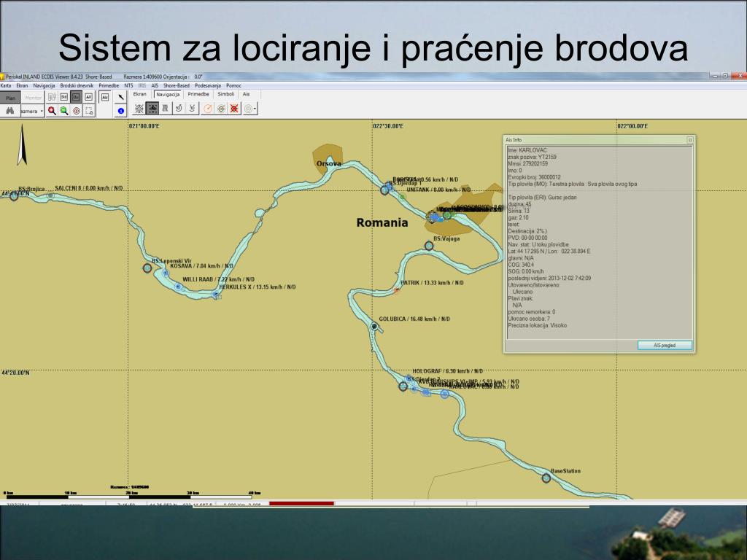The image size is (747, 560).
Task: Click the AIS toolbar button
Action: click(105, 97)
